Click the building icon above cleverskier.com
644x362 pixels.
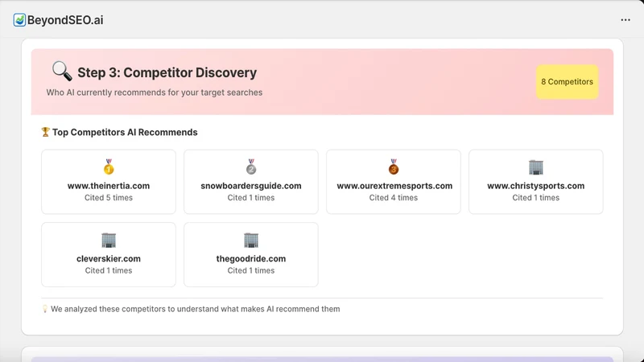(x=109, y=240)
